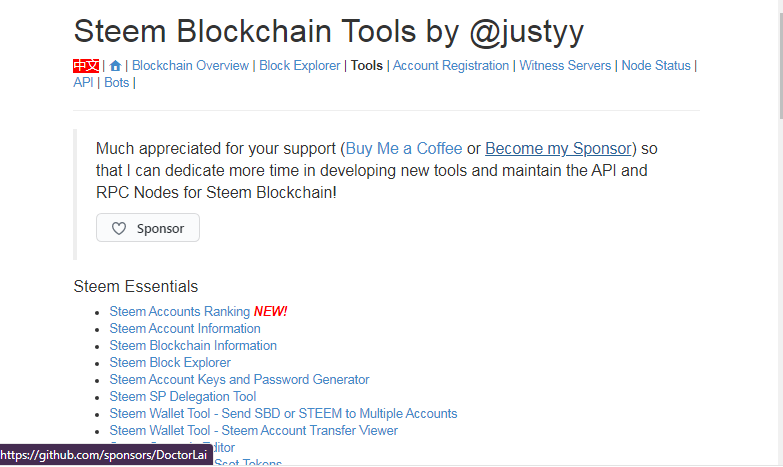This screenshot has height=467, width=783.
Task: Open Steem Accounts Ranking tool
Action: click(180, 312)
